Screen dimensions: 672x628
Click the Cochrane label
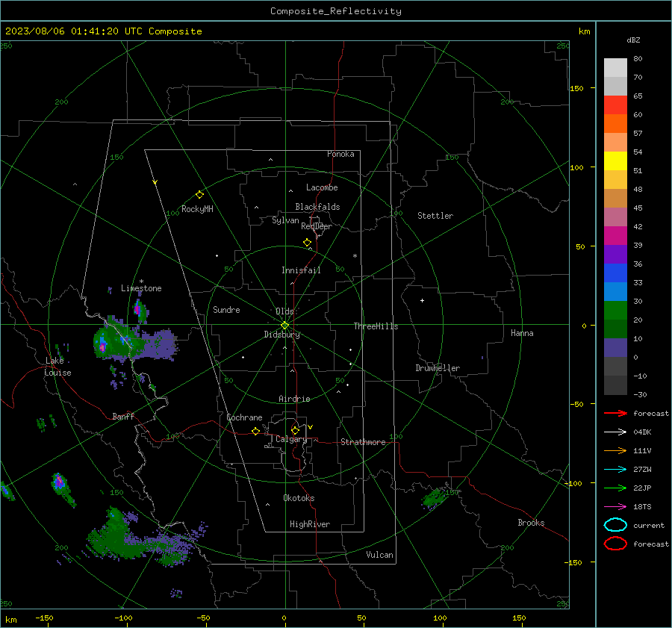coord(244,417)
